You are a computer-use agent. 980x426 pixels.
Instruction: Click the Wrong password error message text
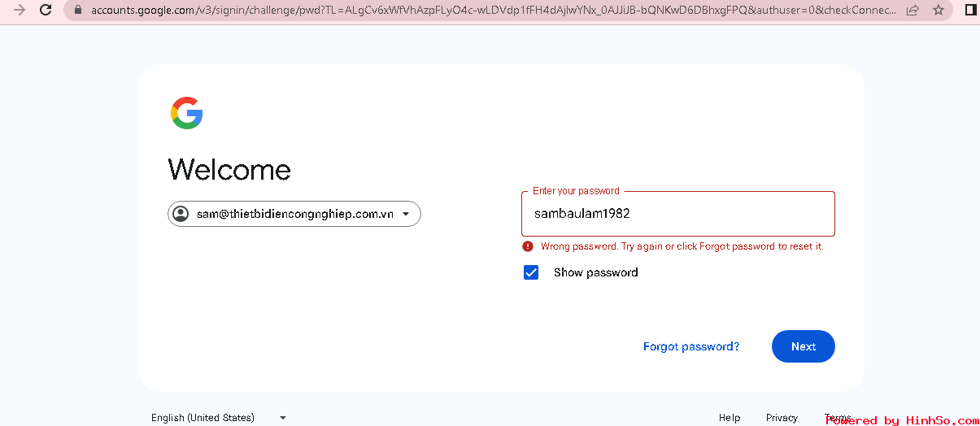click(x=682, y=246)
